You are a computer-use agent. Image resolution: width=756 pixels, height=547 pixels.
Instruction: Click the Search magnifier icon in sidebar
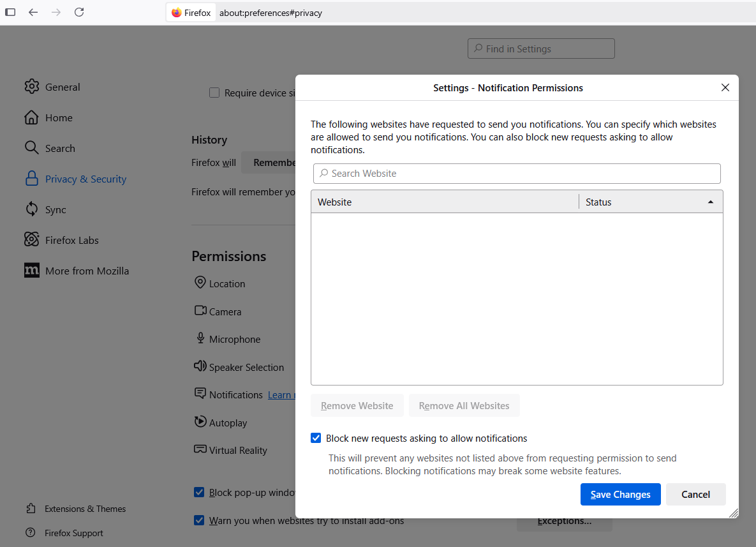32,148
